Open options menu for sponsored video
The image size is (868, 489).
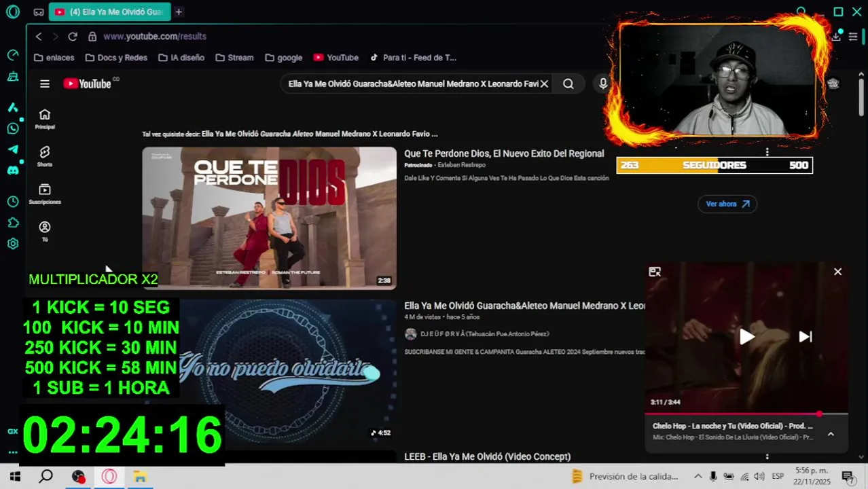coord(767,152)
